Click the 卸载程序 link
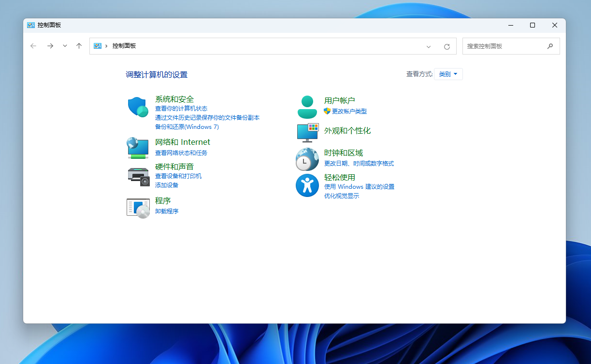The height and width of the screenshot is (364, 591). (x=167, y=211)
